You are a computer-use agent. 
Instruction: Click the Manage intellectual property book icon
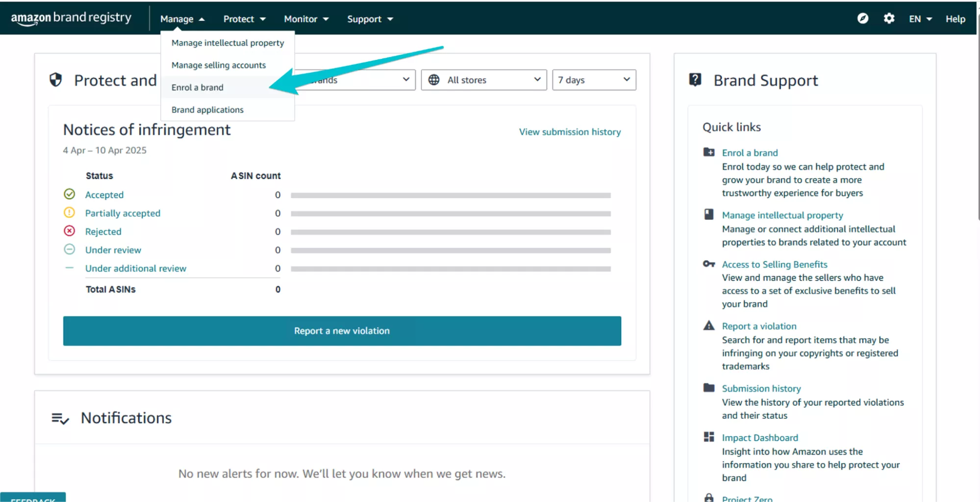[x=709, y=214]
